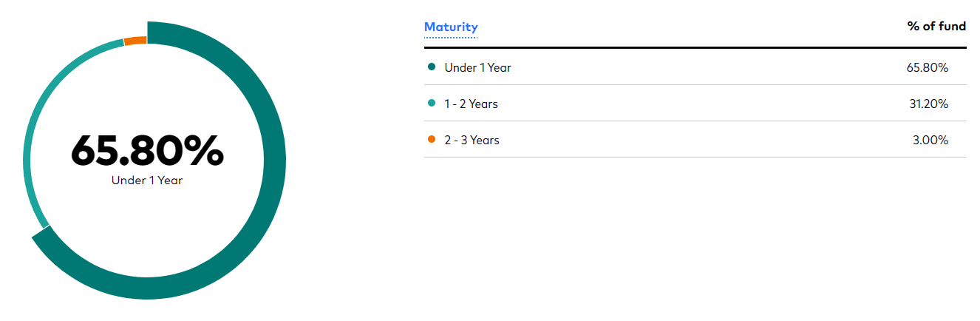
Task: Click the 3.00% fund value
Action: click(x=930, y=140)
